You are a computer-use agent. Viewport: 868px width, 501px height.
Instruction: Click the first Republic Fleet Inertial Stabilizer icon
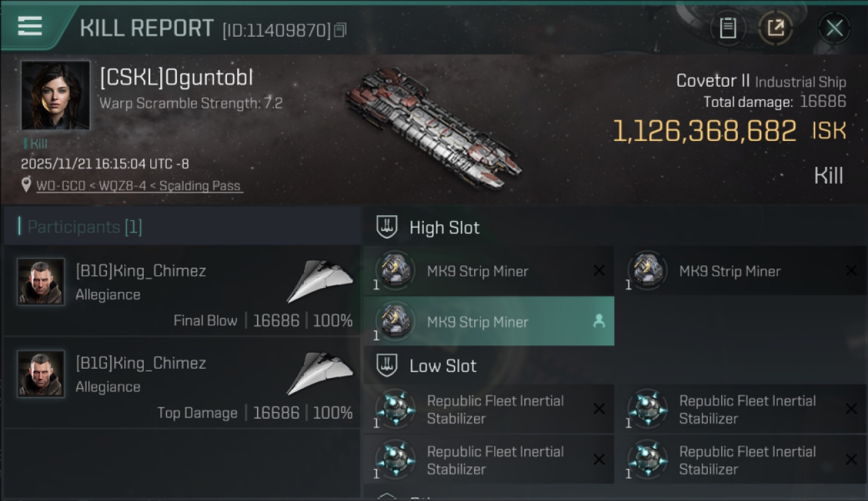[395, 409]
